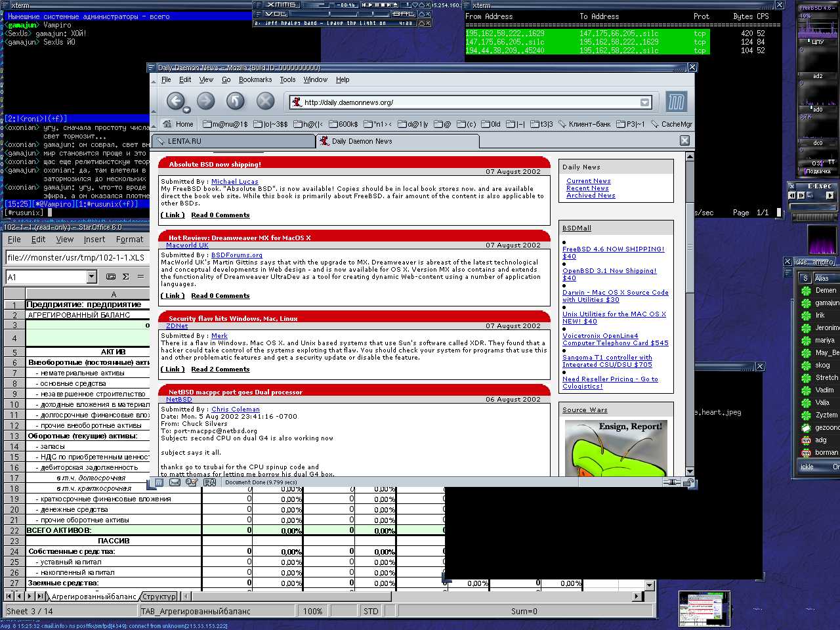840x630 pixels.
Task: Click the Function equals icon in StarOffice formula bar
Action: pos(140,277)
